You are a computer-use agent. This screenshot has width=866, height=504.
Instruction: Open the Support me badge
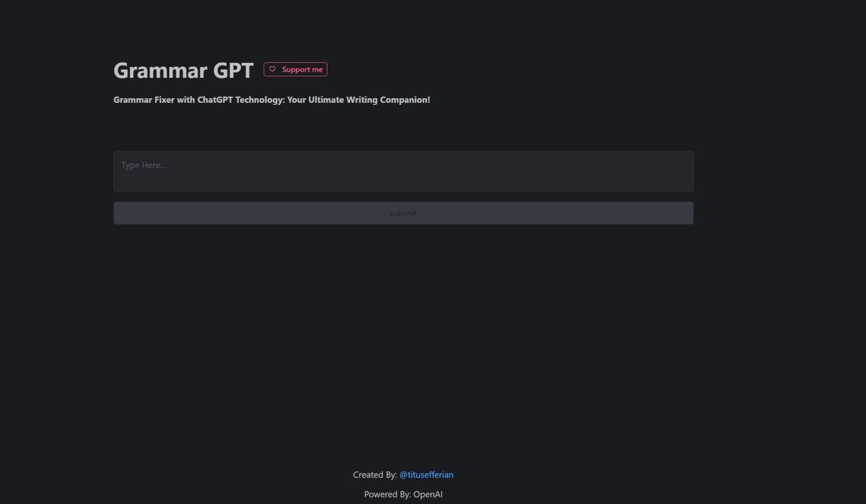[x=296, y=70]
